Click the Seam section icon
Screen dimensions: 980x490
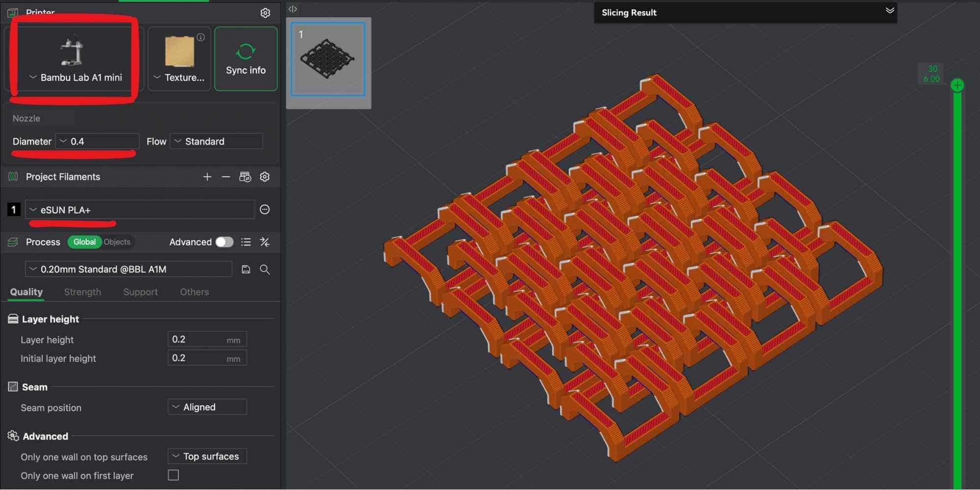pyautogui.click(x=13, y=387)
